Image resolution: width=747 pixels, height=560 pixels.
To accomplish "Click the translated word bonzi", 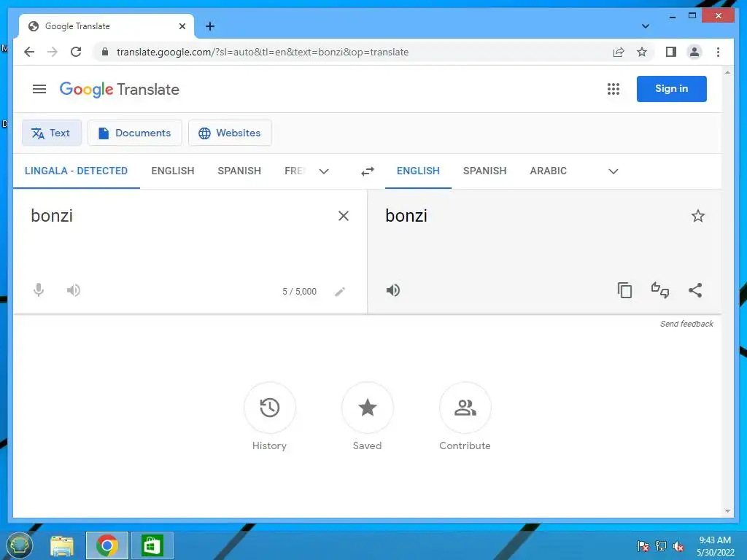I will click(x=406, y=216).
